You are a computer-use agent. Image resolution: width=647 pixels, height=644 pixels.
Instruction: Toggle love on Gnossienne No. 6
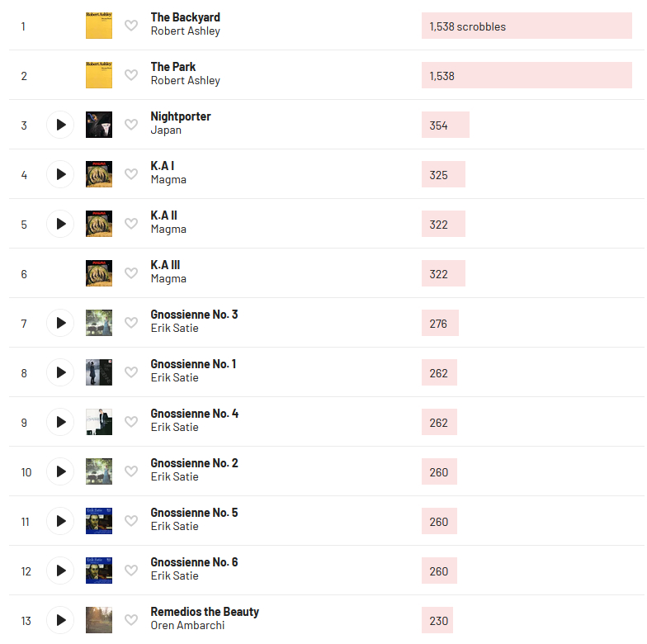pos(131,571)
